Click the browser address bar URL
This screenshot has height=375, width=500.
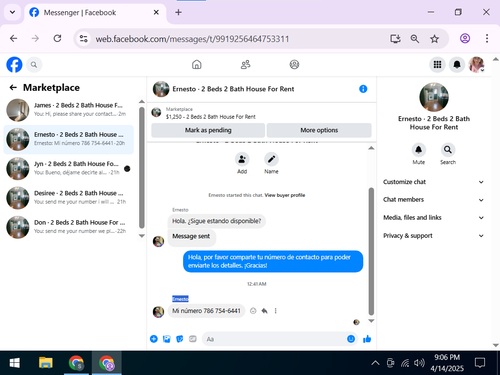coord(192,39)
